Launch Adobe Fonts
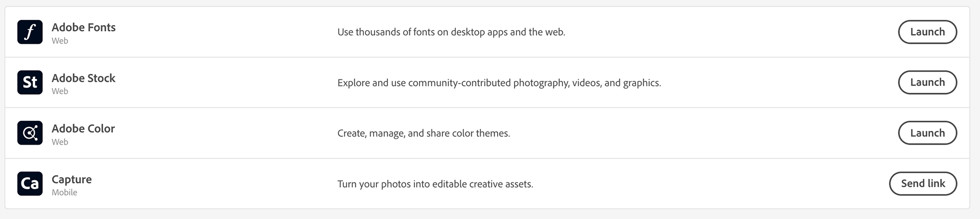This screenshot has width=980, height=219. pyautogui.click(x=927, y=32)
